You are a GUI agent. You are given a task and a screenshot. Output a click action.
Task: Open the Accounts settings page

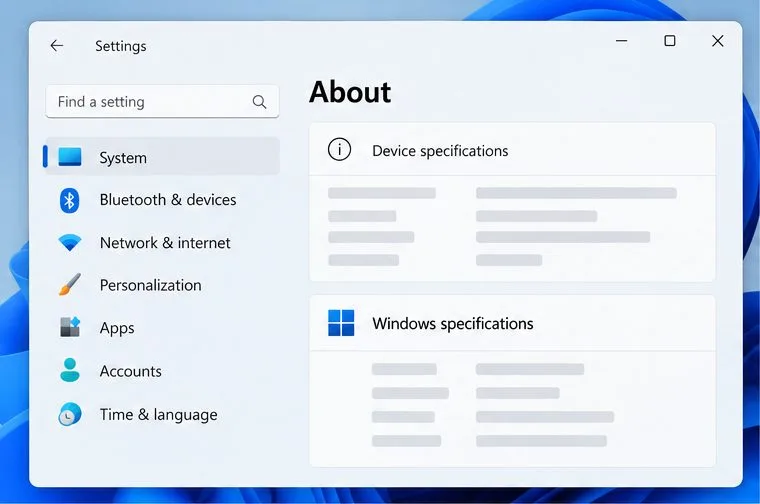pos(161,371)
